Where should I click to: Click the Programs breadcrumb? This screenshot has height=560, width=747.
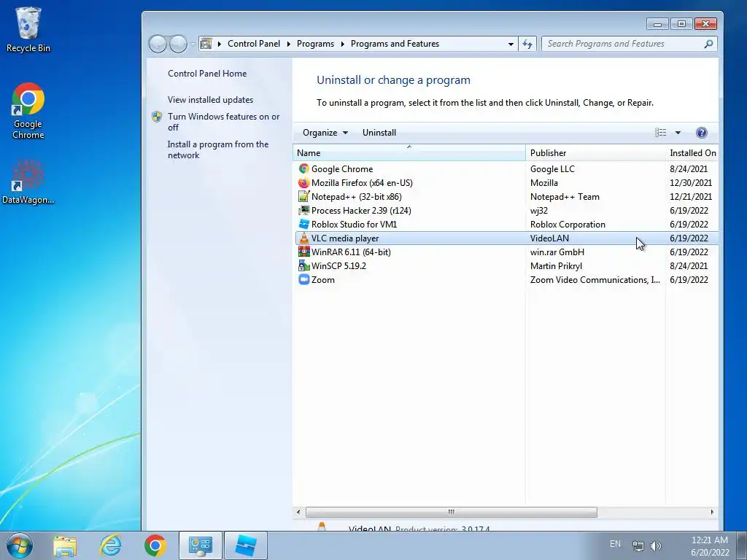click(315, 44)
